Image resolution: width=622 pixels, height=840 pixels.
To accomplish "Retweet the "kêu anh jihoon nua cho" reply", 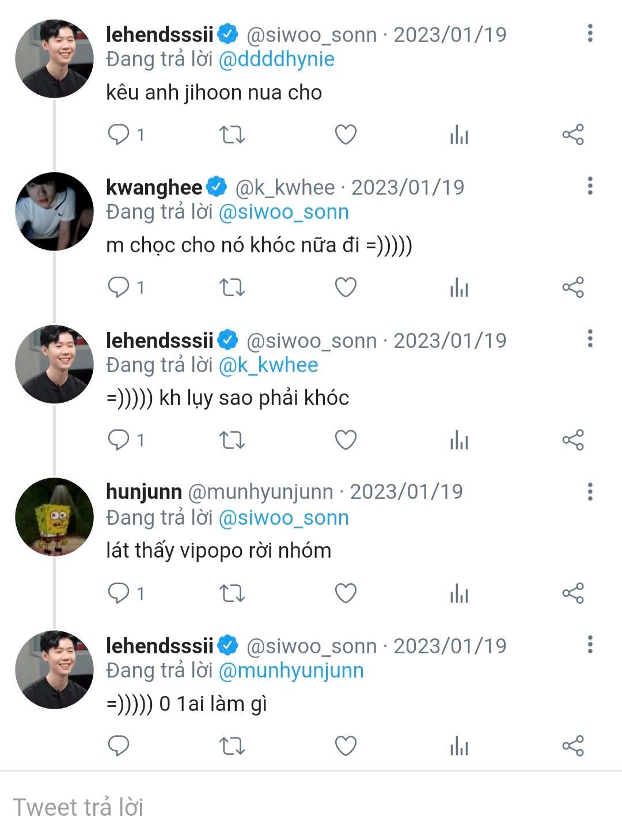I will click(232, 135).
